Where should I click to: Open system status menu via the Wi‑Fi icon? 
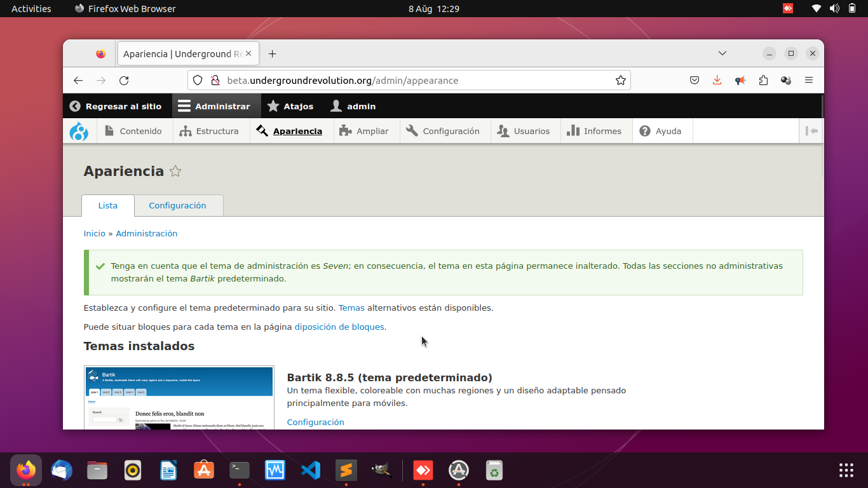[x=817, y=8]
